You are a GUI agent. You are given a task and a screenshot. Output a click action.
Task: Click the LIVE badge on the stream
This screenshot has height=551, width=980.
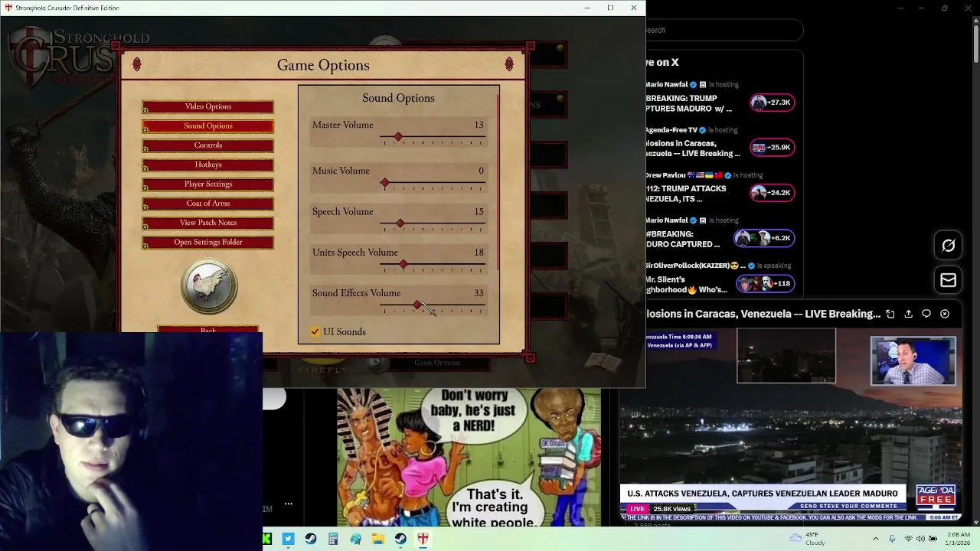637,509
